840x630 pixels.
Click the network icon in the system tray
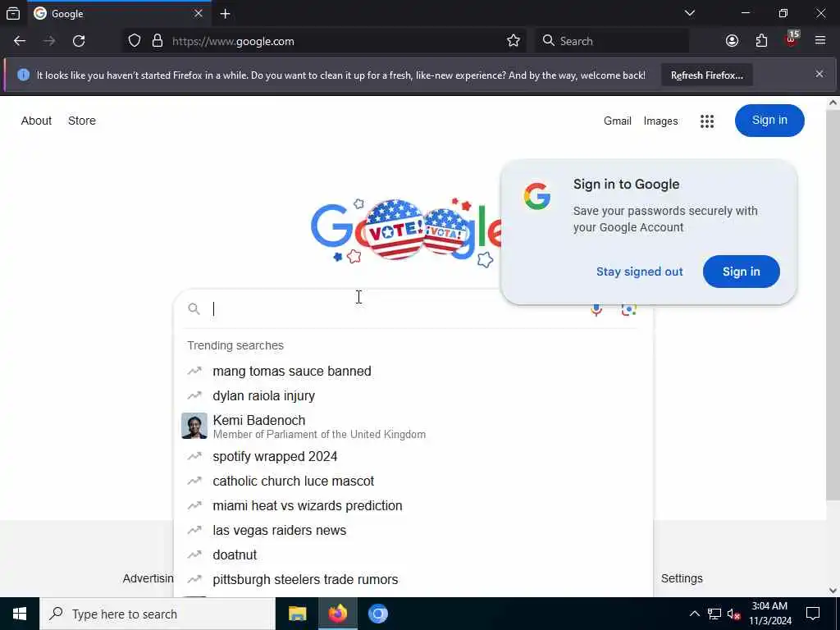coord(714,614)
